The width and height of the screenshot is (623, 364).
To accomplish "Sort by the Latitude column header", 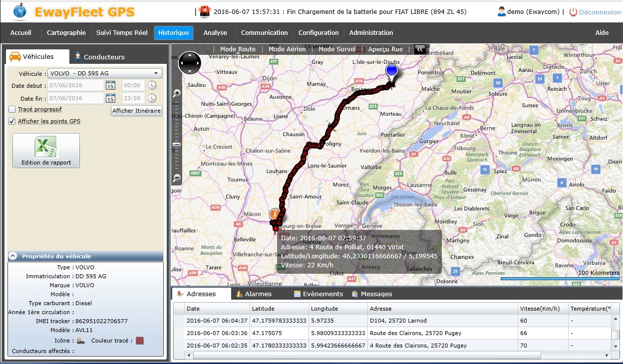I will tap(279, 309).
